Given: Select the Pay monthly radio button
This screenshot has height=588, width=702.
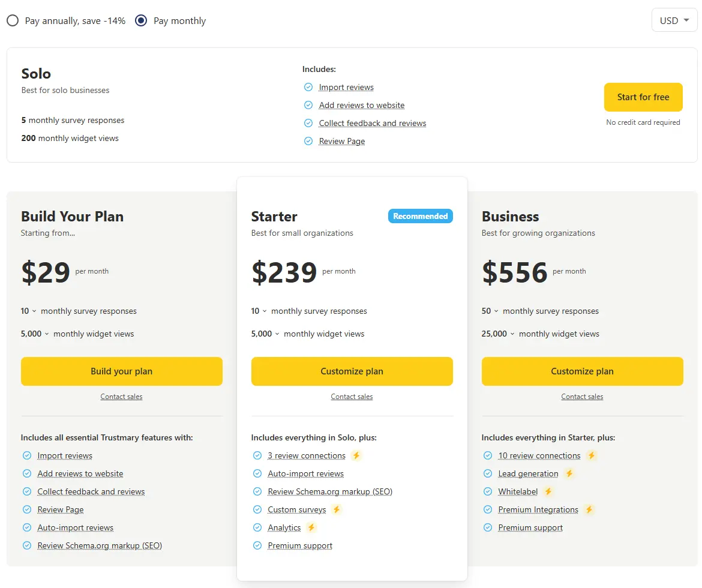Looking at the screenshot, I should 140,20.
